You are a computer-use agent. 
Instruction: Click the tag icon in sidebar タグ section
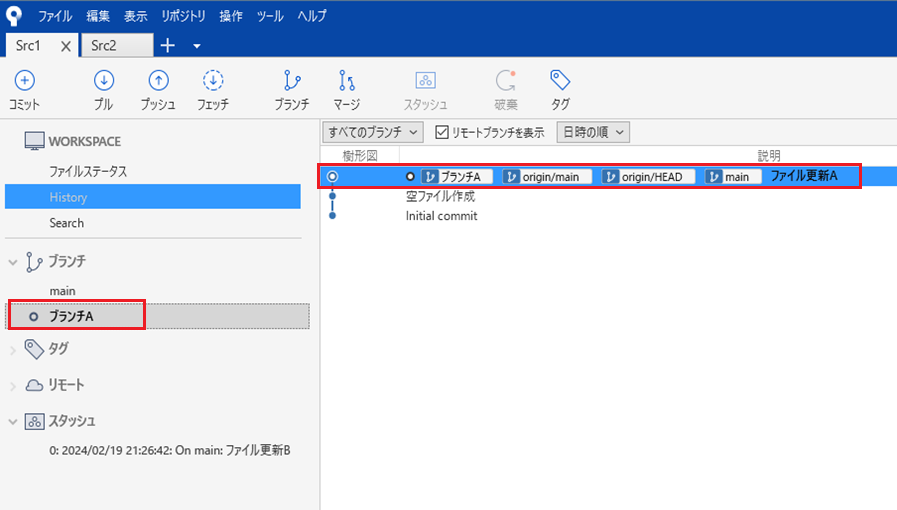coord(34,349)
